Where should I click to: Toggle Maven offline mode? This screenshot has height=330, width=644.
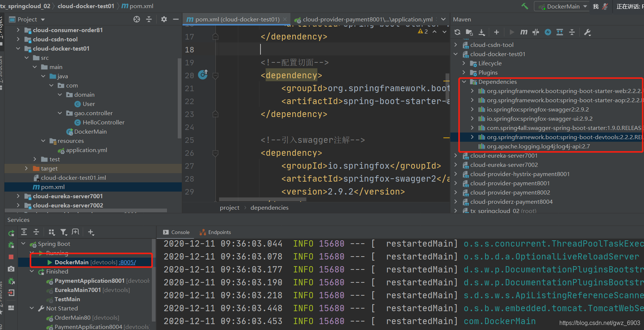[x=536, y=32]
